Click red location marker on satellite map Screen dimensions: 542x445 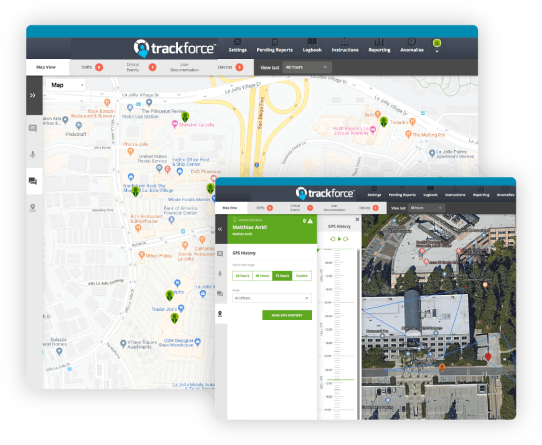coord(488,357)
